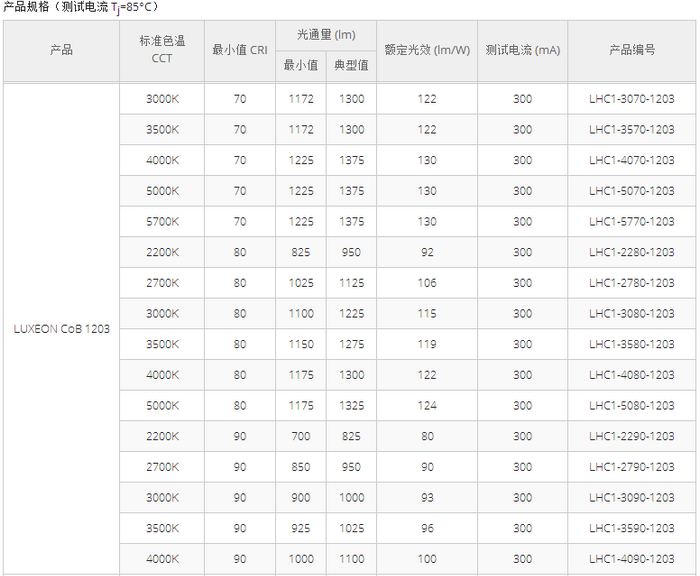Click minimum flux value 925

[301, 528]
